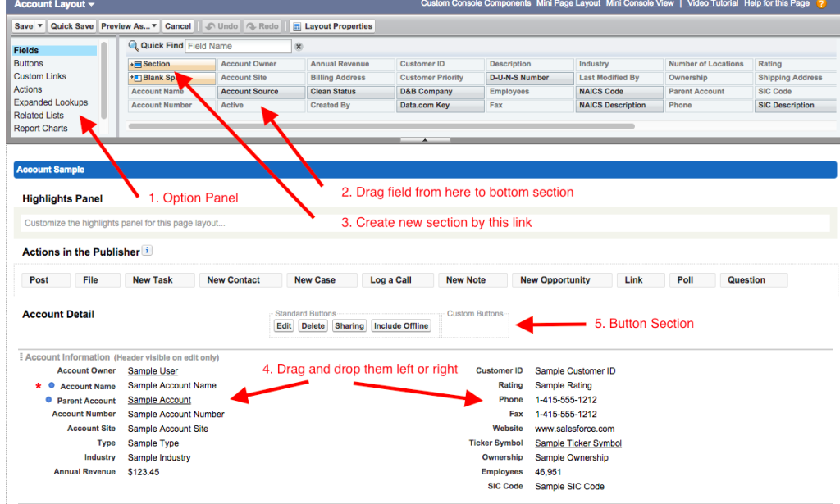Click the Quick Find magnifier icon
Screen dimensions: 840x504
[134, 46]
